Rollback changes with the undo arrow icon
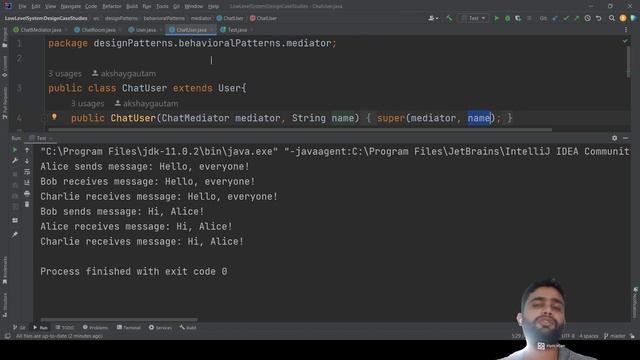The width and height of the screenshot is (640, 360). 599,18
